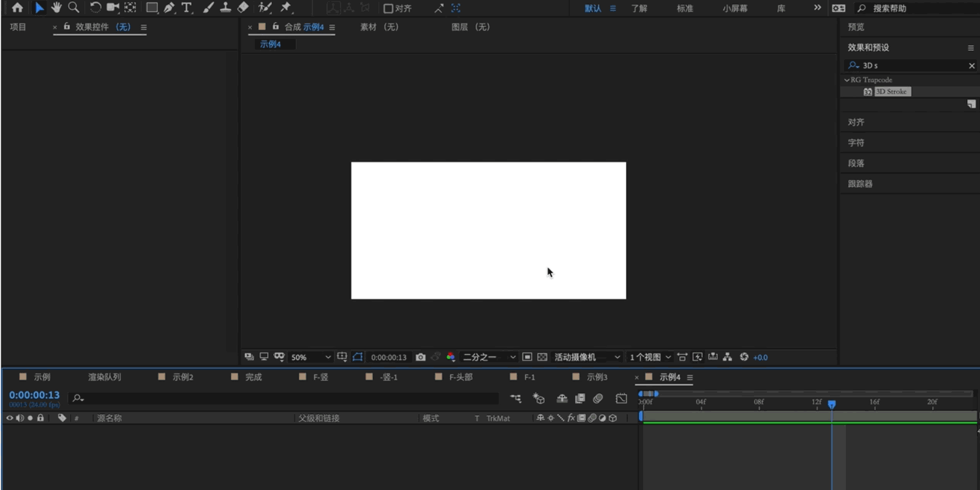Viewport: 980px width, 490px height.
Task: Switch to the 示例2 timeline tab
Action: tap(183, 377)
